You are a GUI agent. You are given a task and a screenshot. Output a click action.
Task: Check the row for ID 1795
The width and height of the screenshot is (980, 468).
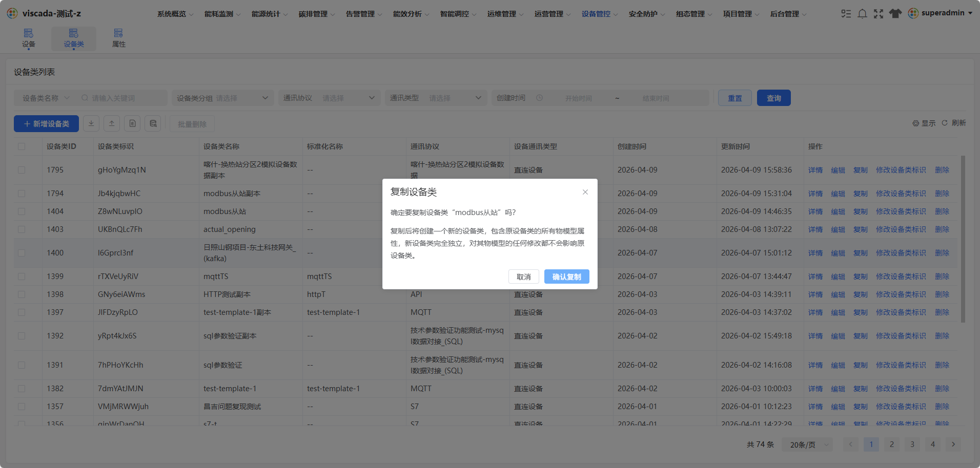22,170
